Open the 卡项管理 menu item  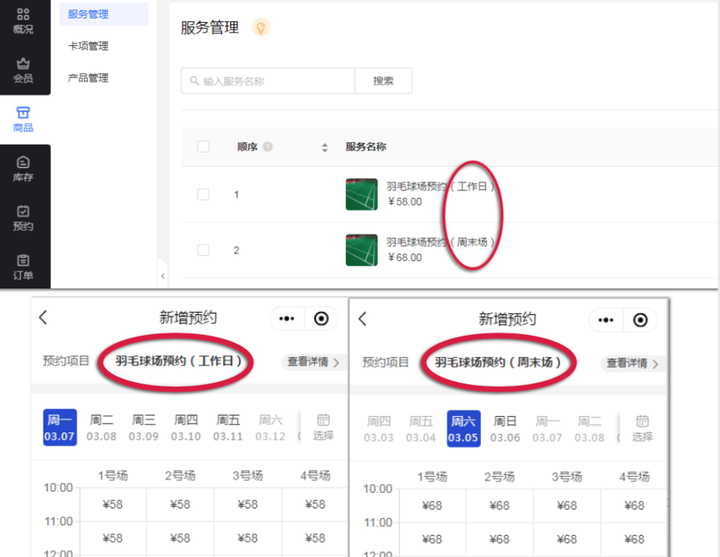(88, 46)
